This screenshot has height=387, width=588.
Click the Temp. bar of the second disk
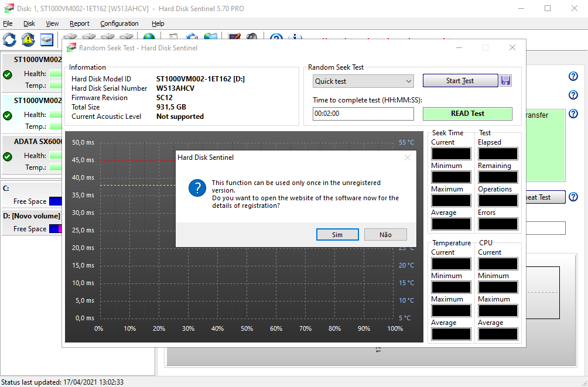[x=56, y=126]
